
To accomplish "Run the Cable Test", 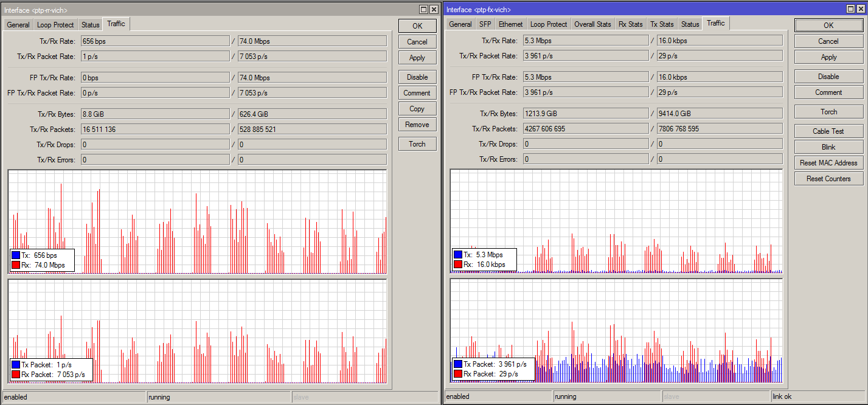I will 828,131.
